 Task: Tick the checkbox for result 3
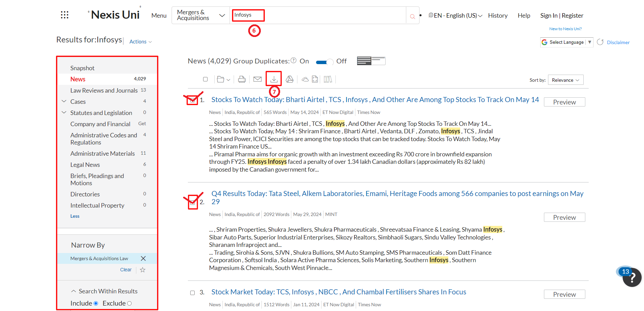pyautogui.click(x=192, y=293)
